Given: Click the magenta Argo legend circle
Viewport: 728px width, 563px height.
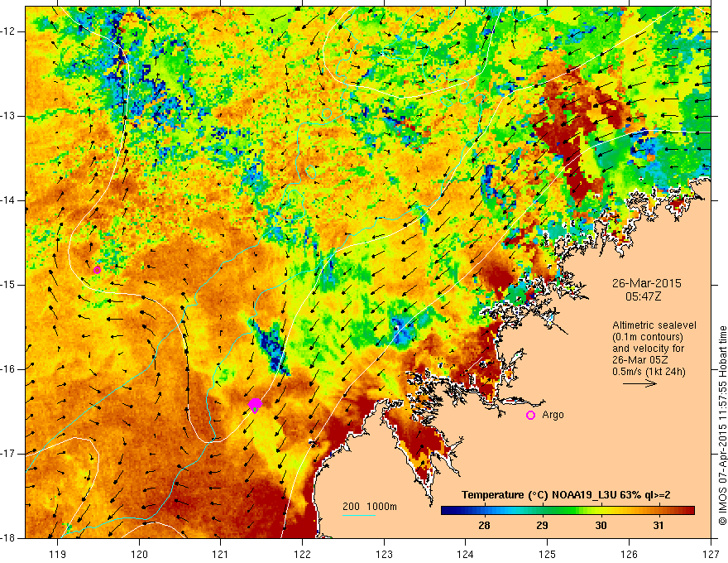Looking at the screenshot, I should [x=530, y=416].
